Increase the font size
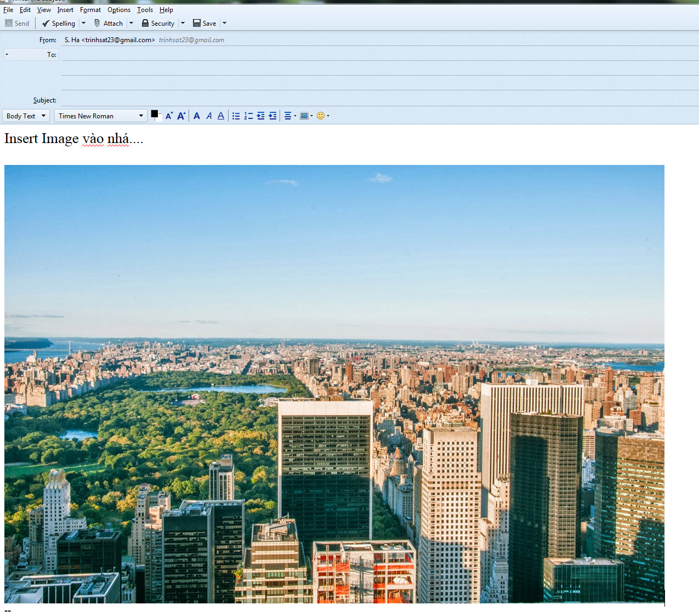The height and width of the screenshot is (616, 699). [181, 116]
